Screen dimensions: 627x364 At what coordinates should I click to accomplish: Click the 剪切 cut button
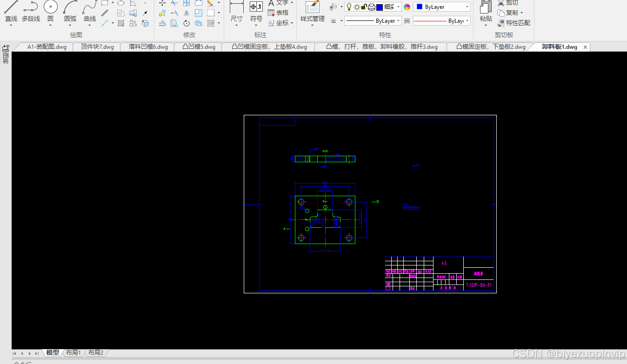pos(507,3)
